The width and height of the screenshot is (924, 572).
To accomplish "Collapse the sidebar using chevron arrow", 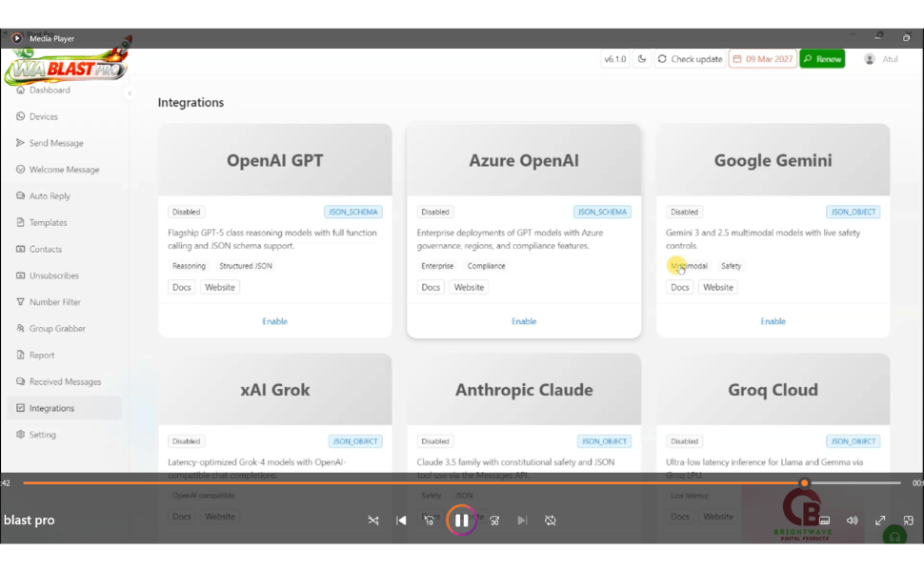I will pos(130,93).
